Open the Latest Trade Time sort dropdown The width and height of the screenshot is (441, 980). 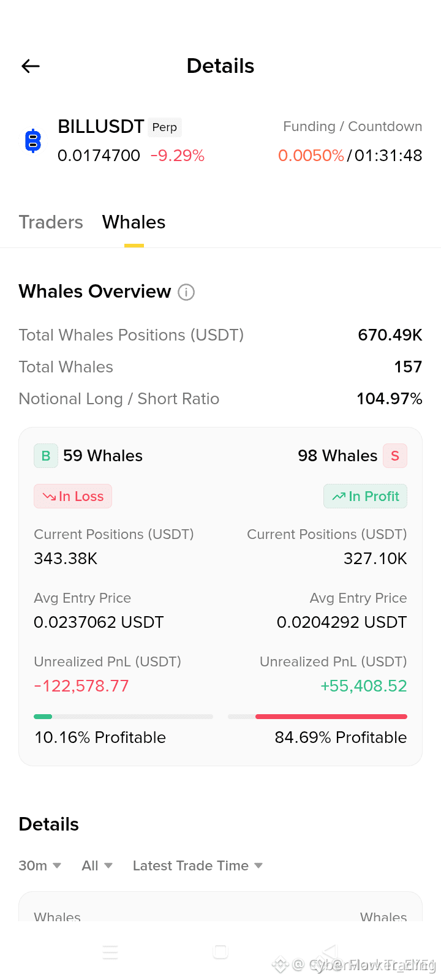point(198,865)
